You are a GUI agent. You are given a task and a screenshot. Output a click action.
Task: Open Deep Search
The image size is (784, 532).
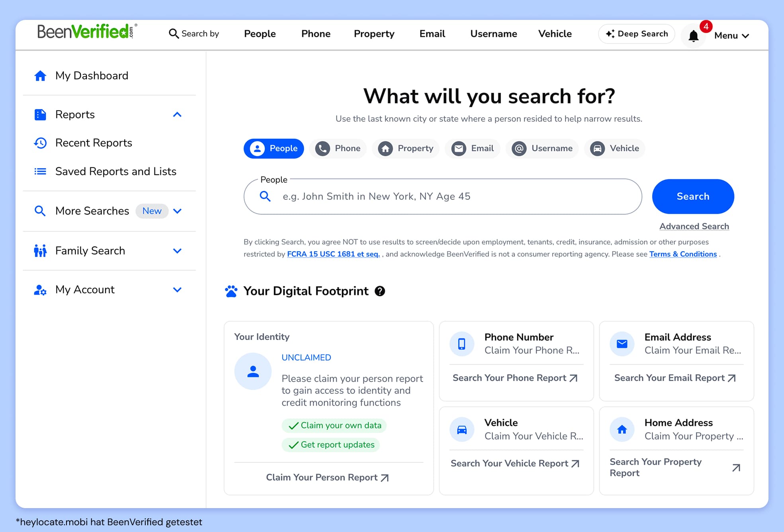click(636, 34)
